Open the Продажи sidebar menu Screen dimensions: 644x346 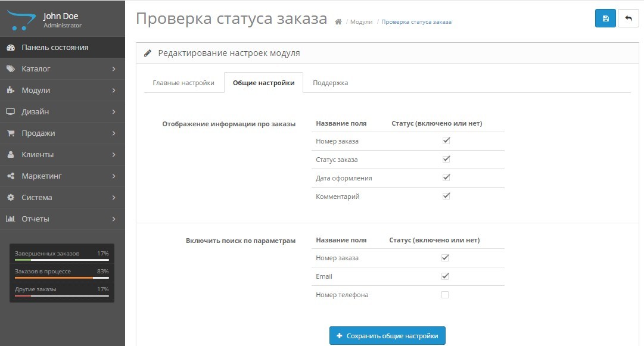[63, 133]
